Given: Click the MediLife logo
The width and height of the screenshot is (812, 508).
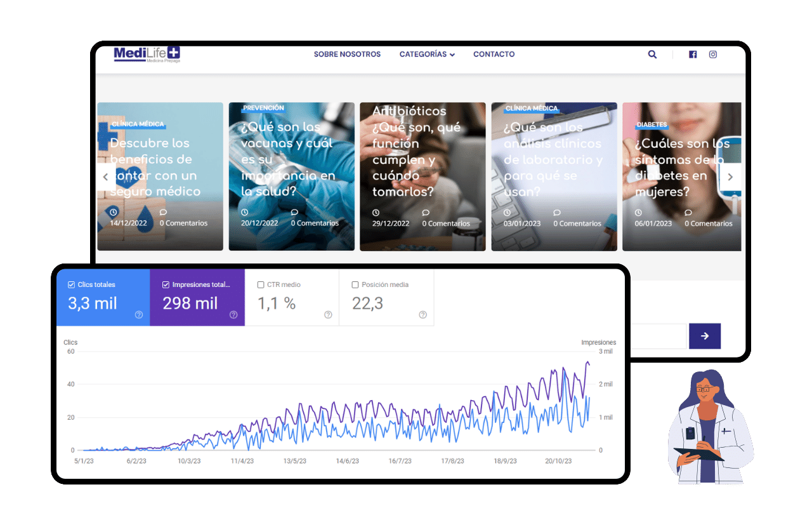Looking at the screenshot, I should click(147, 55).
